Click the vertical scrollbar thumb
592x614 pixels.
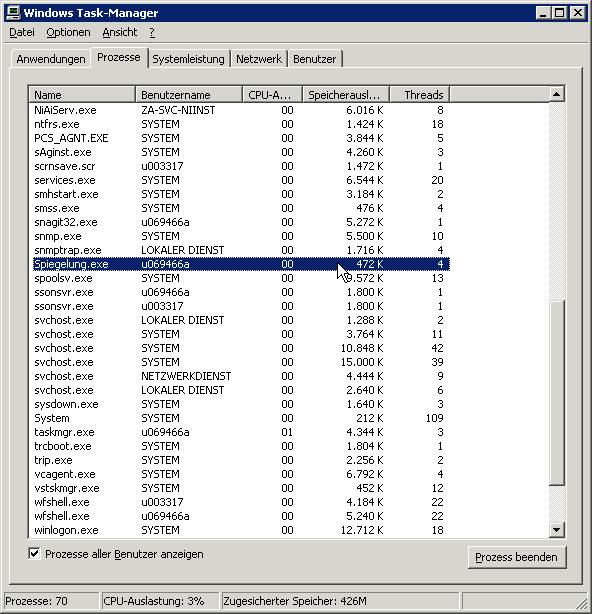[556, 392]
